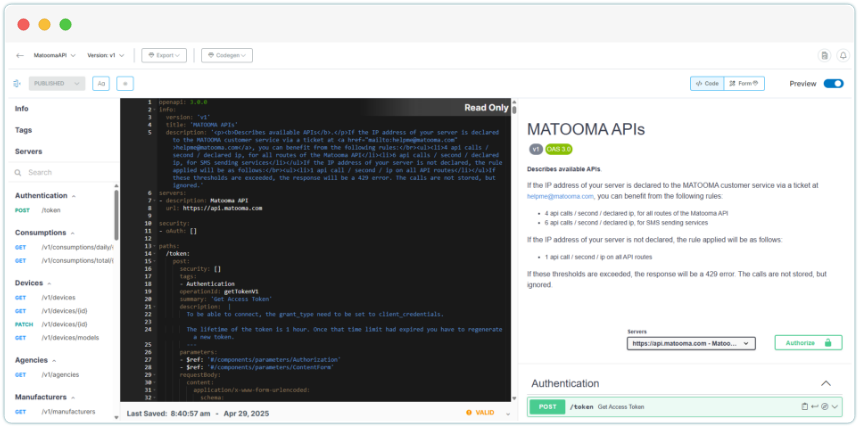The height and width of the screenshot is (428, 859).
Task: Click editor line 'url: https://api.matooma.com'
Action: (214, 208)
